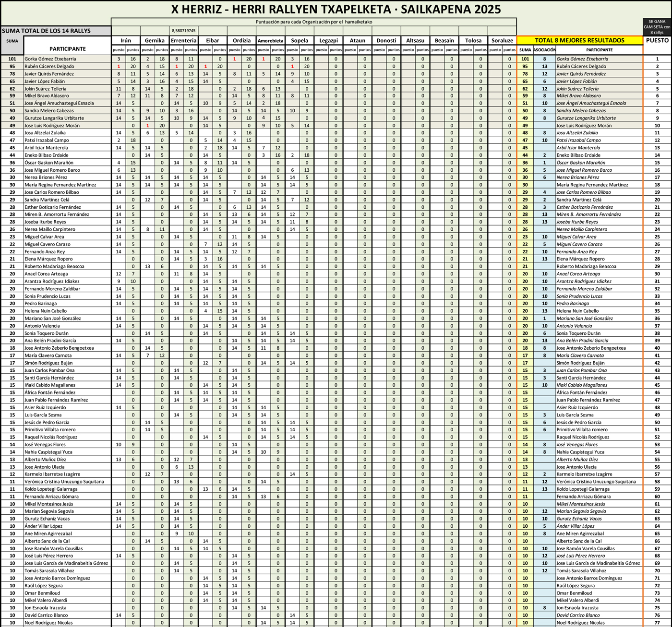Select the cell showing 8,580719745
672x627 pixels.
tap(183, 31)
